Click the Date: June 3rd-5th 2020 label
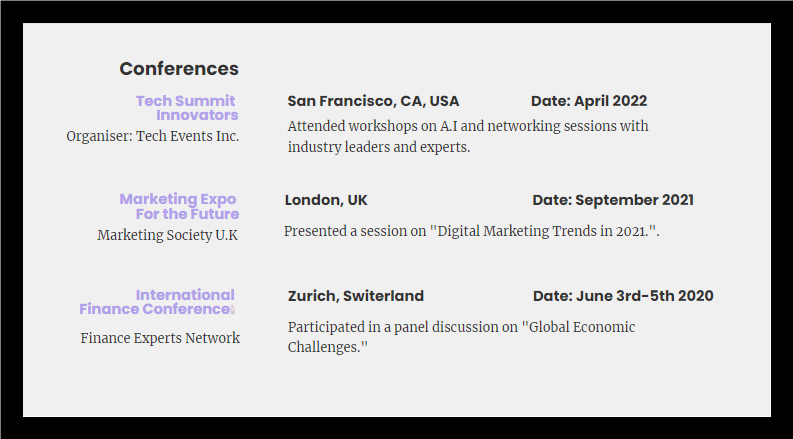 tap(623, 296)
